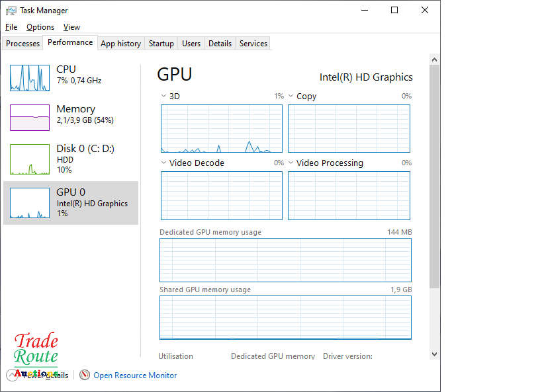Go to the Startup tab
Viewport: 542px width, 392px height.
(x=161, y=44)
